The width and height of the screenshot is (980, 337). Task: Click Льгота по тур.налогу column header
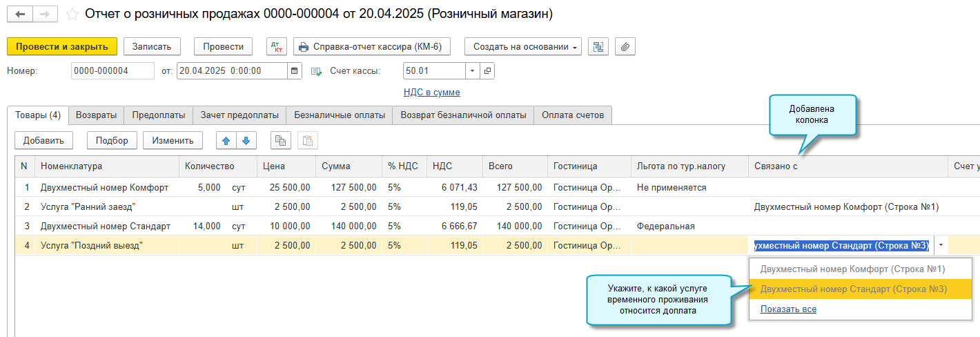689,166
